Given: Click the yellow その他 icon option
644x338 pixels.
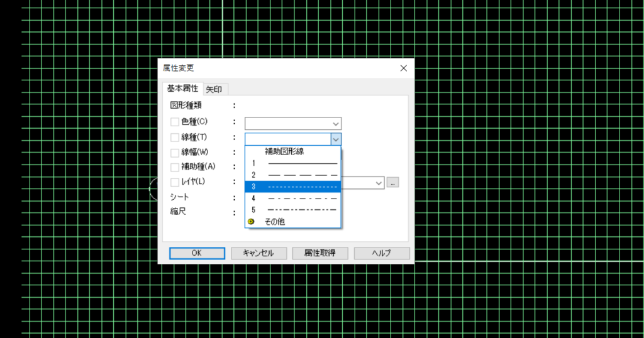Looking at the screenshot, I should pos(252,222).
